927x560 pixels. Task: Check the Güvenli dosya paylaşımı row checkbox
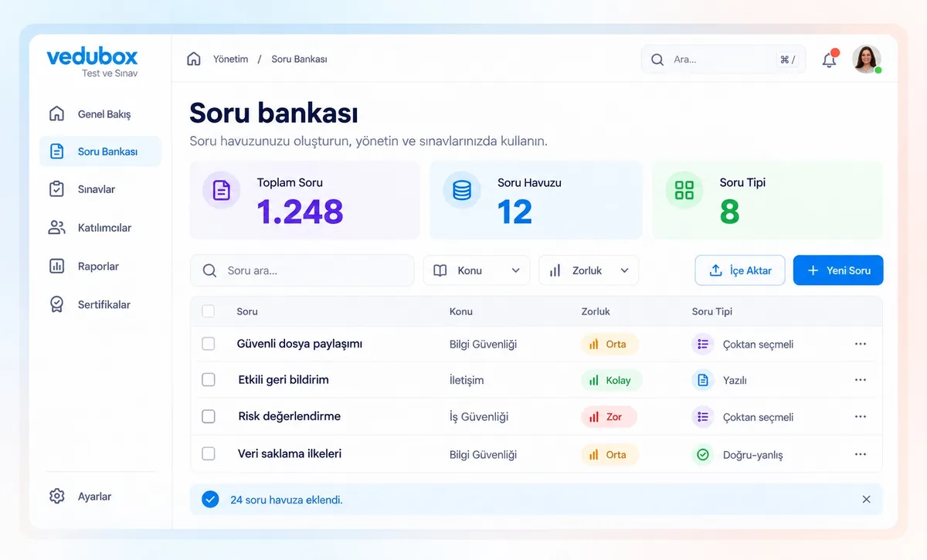(x=209, y=344)
